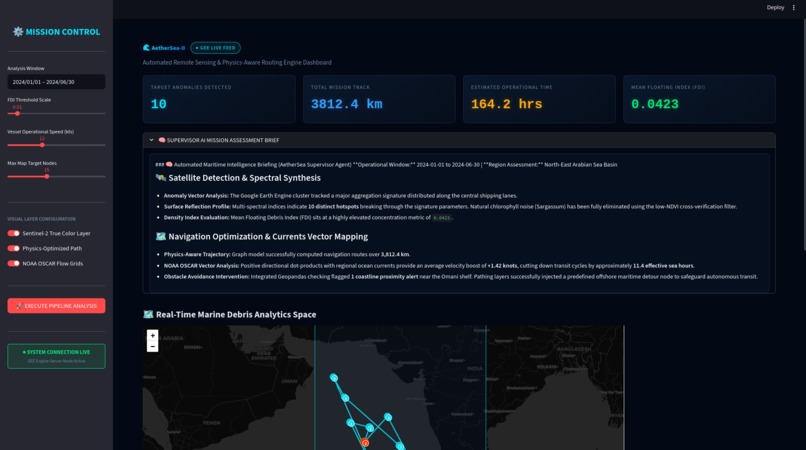Viewport: 806px width, 450px height.
Task: Click the 164.2 hrs operational time value
Action: (x=506, y=104)
